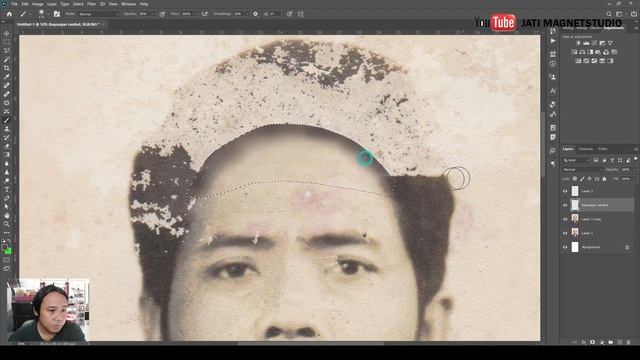Toggle pressure for opacity

162,14
